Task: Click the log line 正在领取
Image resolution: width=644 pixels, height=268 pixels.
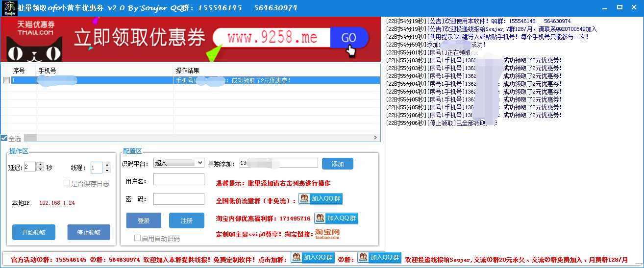Action: (x=433, y=52)
